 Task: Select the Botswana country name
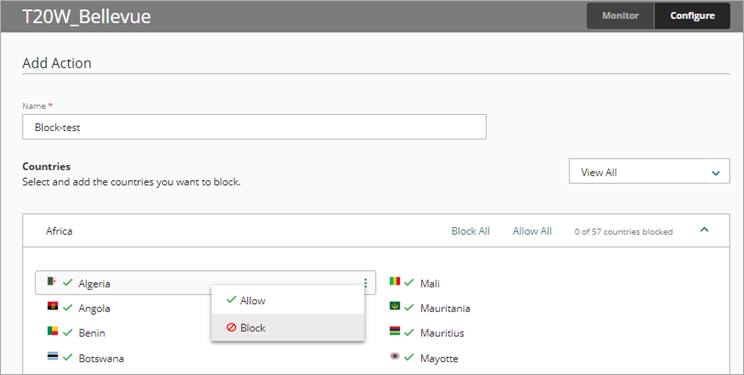(101, 358)
